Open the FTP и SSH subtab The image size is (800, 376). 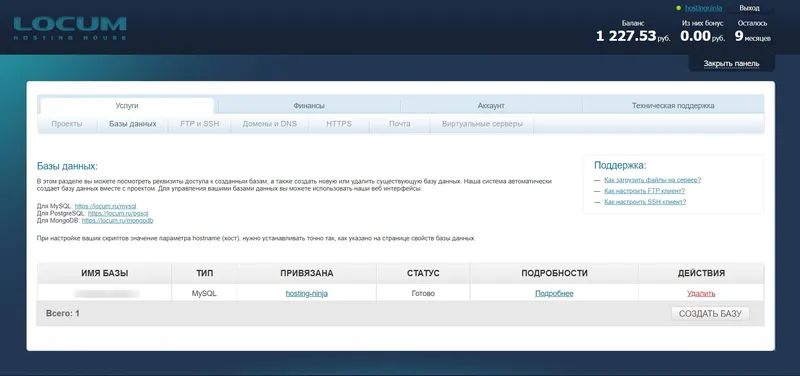click(199, 124)
